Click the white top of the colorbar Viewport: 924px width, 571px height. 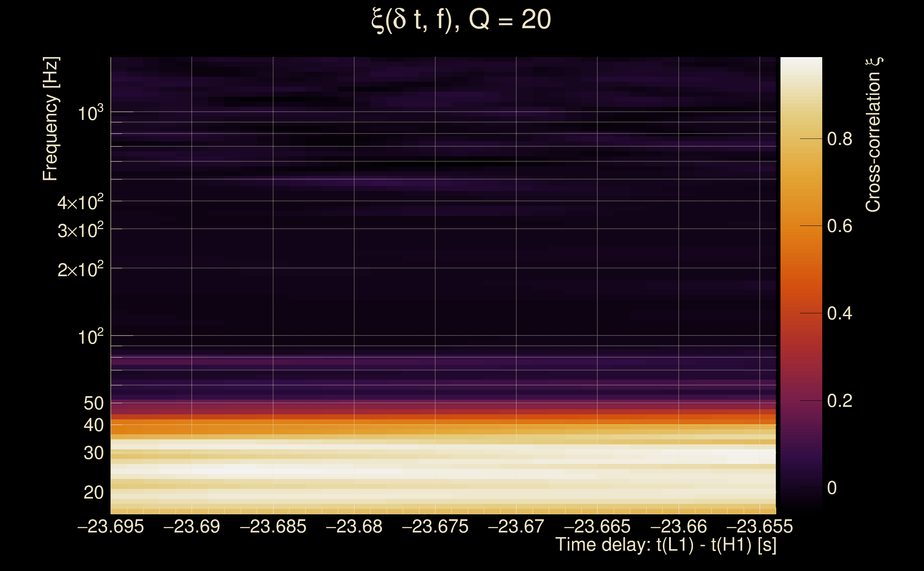point(801,66)
